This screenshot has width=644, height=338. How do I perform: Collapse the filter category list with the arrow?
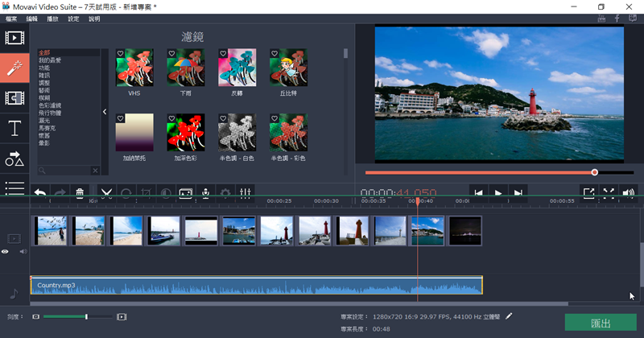[105, 112]
